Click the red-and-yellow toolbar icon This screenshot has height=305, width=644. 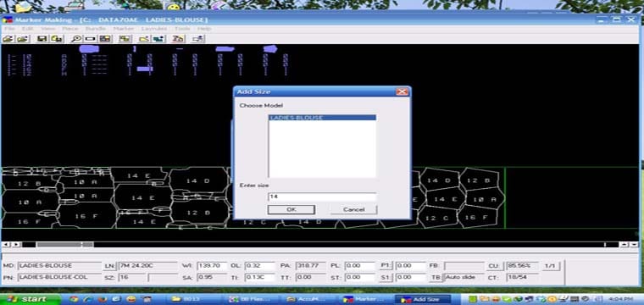click(178, 39)
